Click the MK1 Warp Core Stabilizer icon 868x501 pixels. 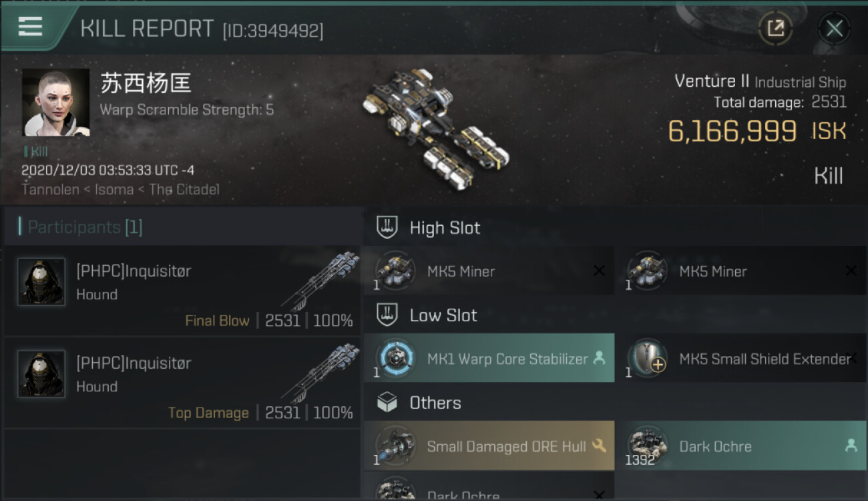pyautogui.click(x=395, y=359)
